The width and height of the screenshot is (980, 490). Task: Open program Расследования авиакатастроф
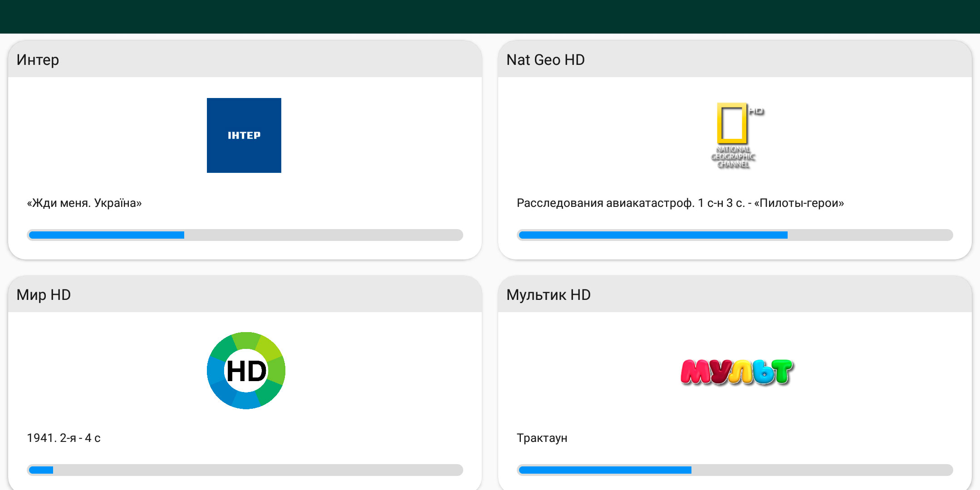[x=680, y=203]
